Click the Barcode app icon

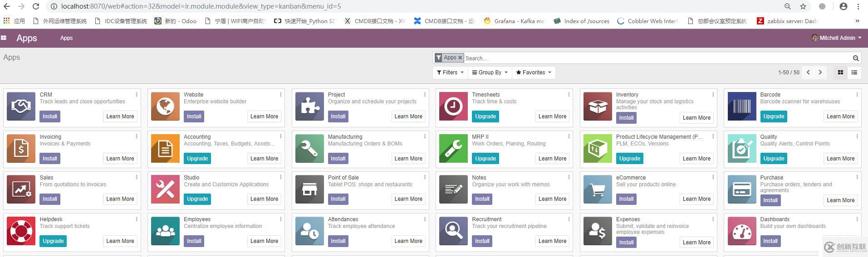coord(742,107)
